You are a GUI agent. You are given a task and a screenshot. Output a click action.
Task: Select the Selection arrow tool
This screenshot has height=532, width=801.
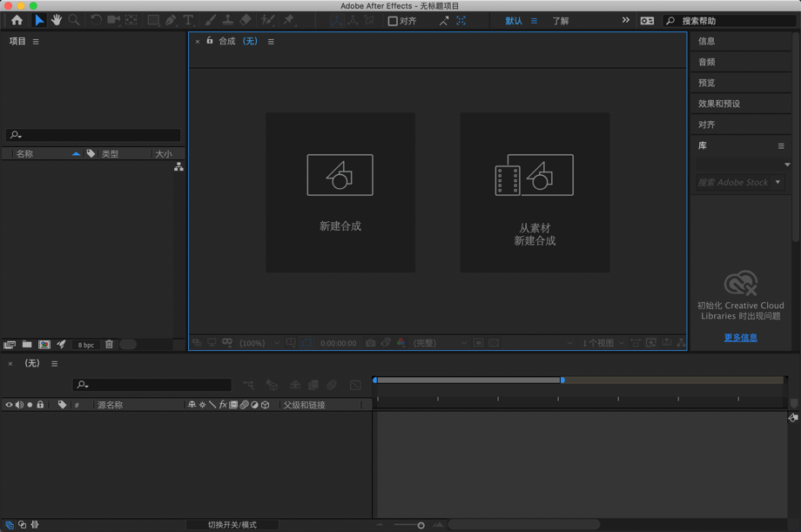(39, 20)
